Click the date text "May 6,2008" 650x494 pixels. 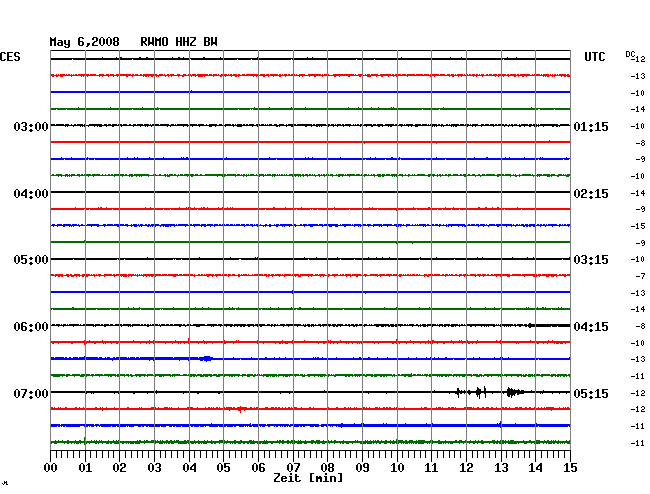[84, 42]
